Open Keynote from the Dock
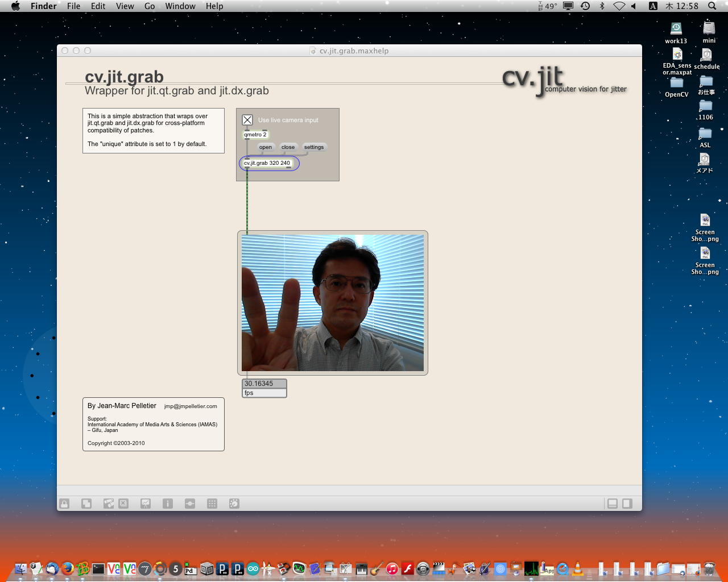This screenshot has width=728, height=582. point(516,568)
